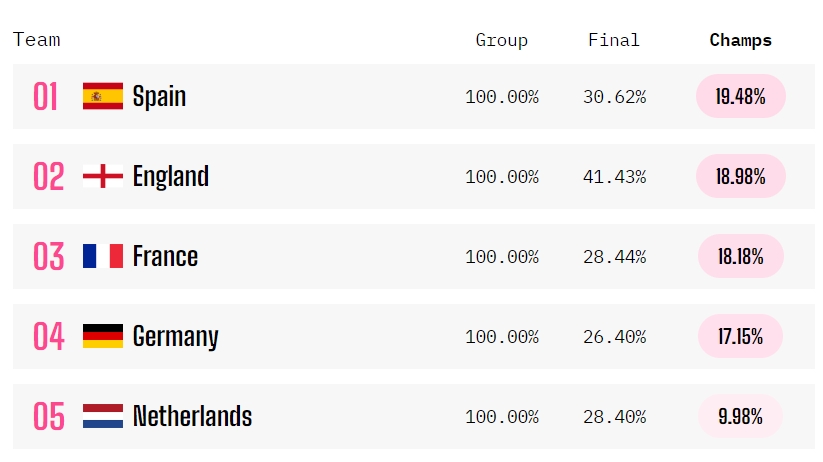Click England's 41.43% final probability
The image size is (823, 462).
click(614, 177)
